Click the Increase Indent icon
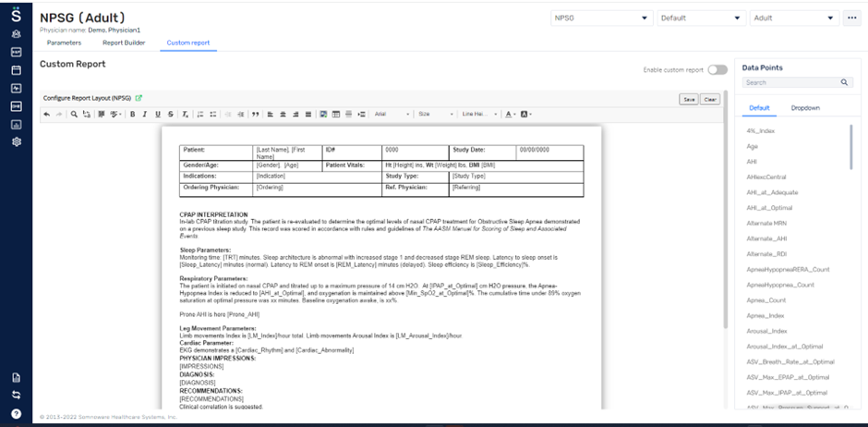Viewport: 868px width, 427px height. coord(240,114)
